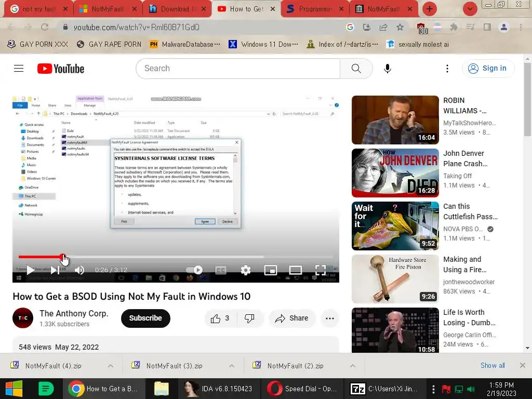Open tab search dropdown button

click(470, 9)
